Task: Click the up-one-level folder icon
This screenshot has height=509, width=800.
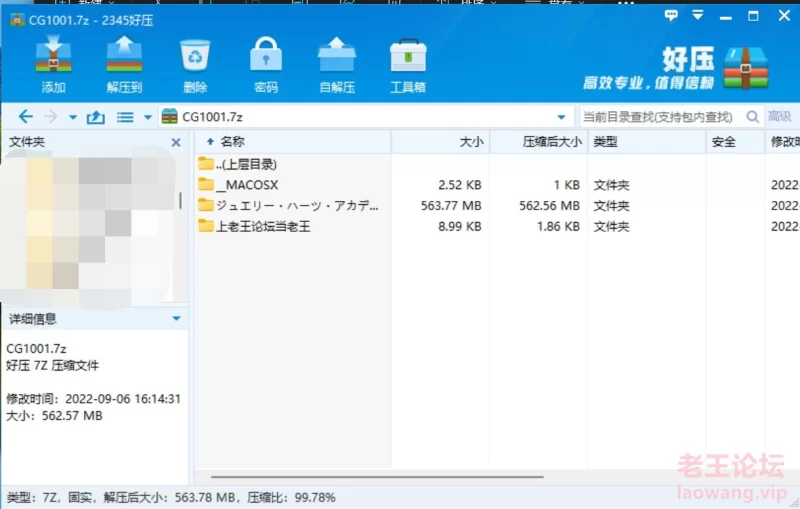Action: 96,117
